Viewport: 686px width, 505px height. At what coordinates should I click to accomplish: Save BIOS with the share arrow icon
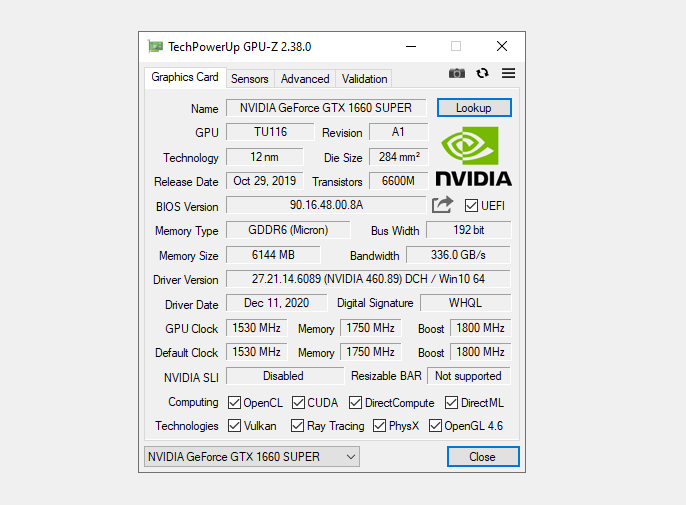point(442,205)
